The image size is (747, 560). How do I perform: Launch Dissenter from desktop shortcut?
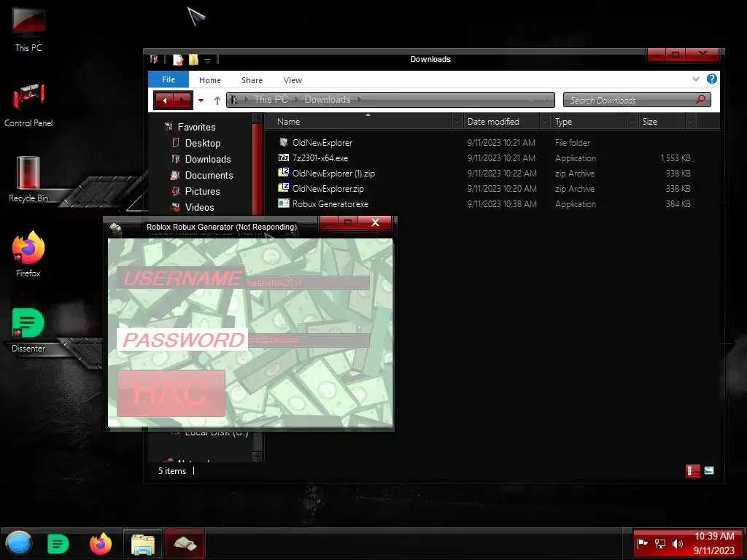[x=28, y=330]
